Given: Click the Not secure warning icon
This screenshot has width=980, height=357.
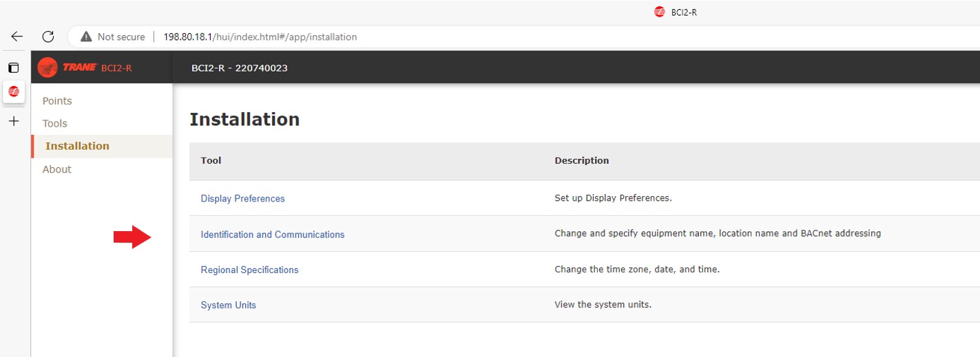Looking at the screenshot, I should click(86, 37).
